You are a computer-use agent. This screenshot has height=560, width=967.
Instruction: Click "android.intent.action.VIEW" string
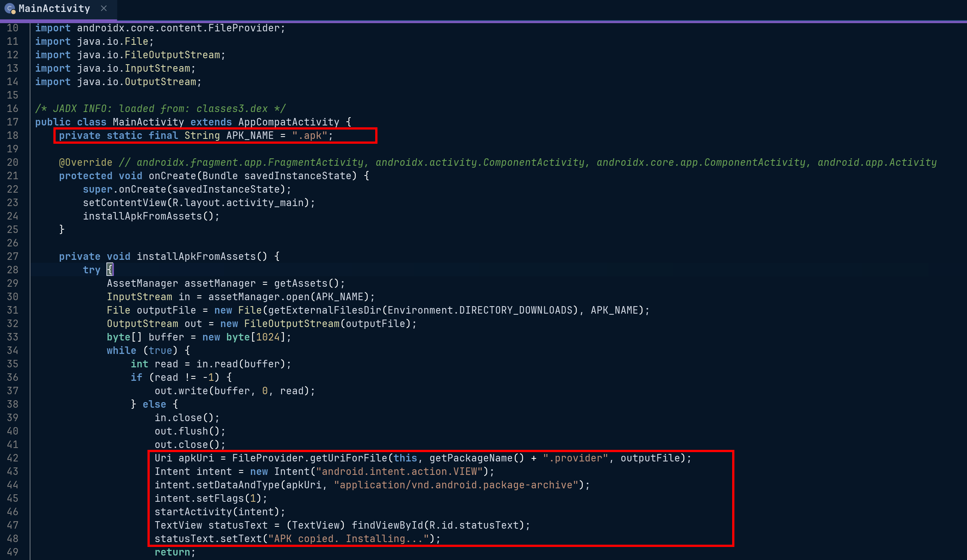click(399, 472)
